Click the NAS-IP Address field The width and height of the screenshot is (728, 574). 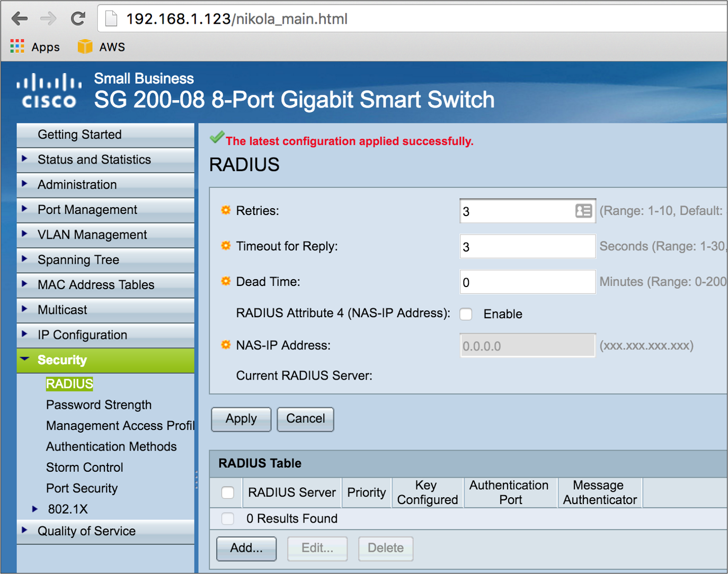pyautogui.click(x=527, y=346)
